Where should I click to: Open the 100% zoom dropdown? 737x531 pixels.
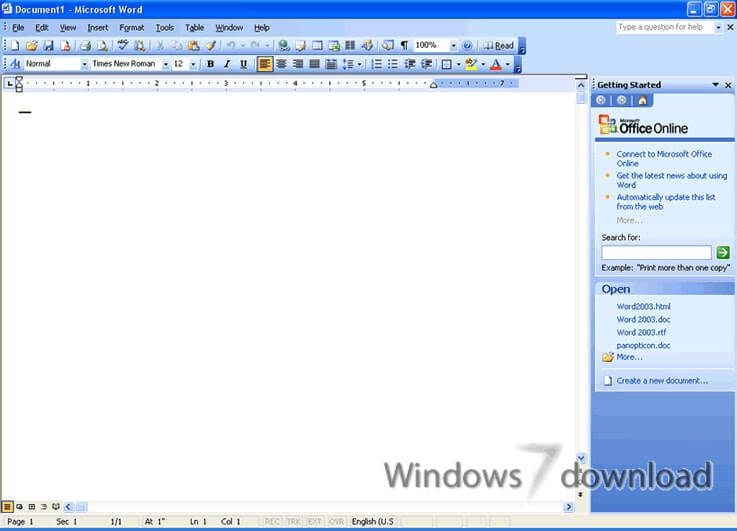click(x=453, y=46)
